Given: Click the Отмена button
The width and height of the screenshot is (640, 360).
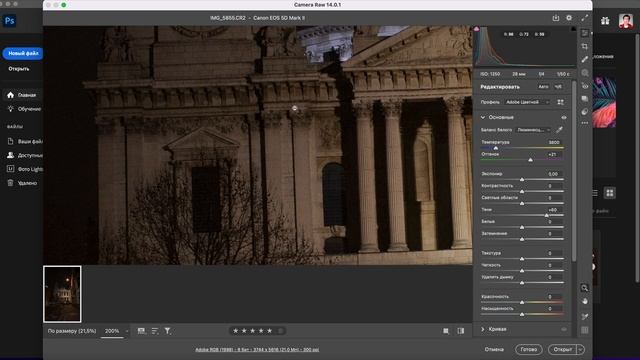Looking at the screenshot, I should tap(494, 349).
